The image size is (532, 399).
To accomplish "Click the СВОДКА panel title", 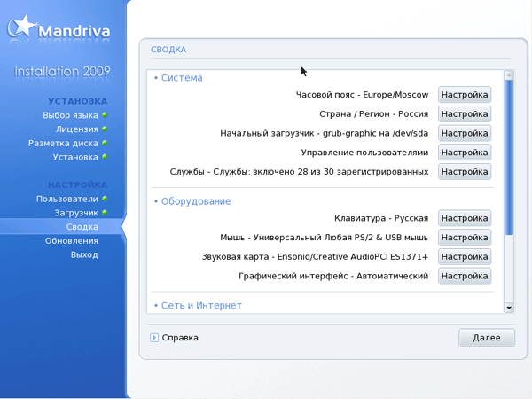I will click(168, 50).
